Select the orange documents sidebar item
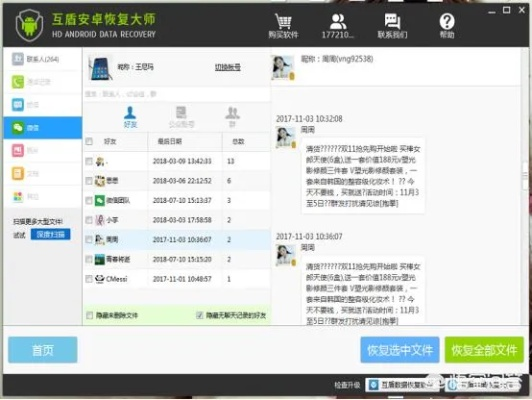The height and width of the screenshot is (400, 532). pos(42,174)
